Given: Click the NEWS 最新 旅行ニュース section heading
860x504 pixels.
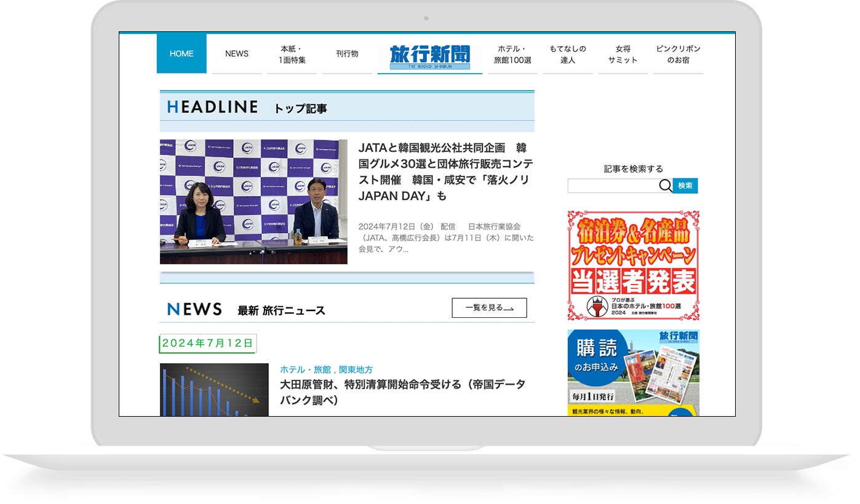Looking at the screenshot, I should [246, 310].
